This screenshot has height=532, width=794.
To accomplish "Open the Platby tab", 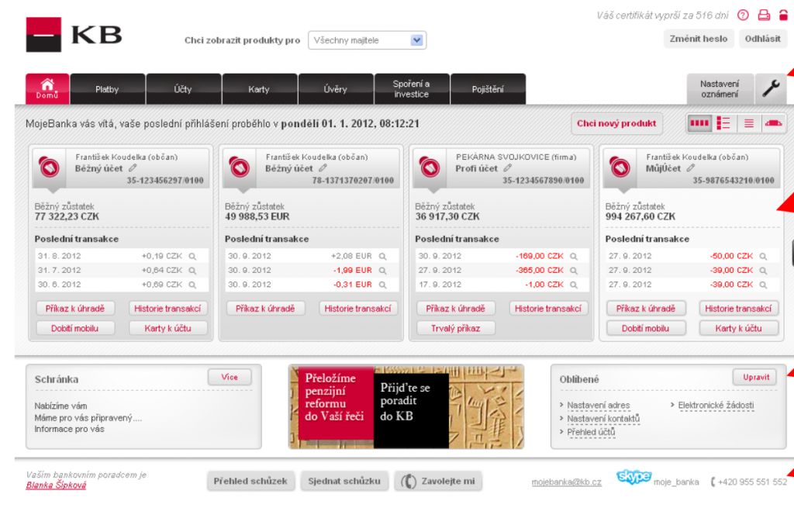I will [x=107, y=89].
